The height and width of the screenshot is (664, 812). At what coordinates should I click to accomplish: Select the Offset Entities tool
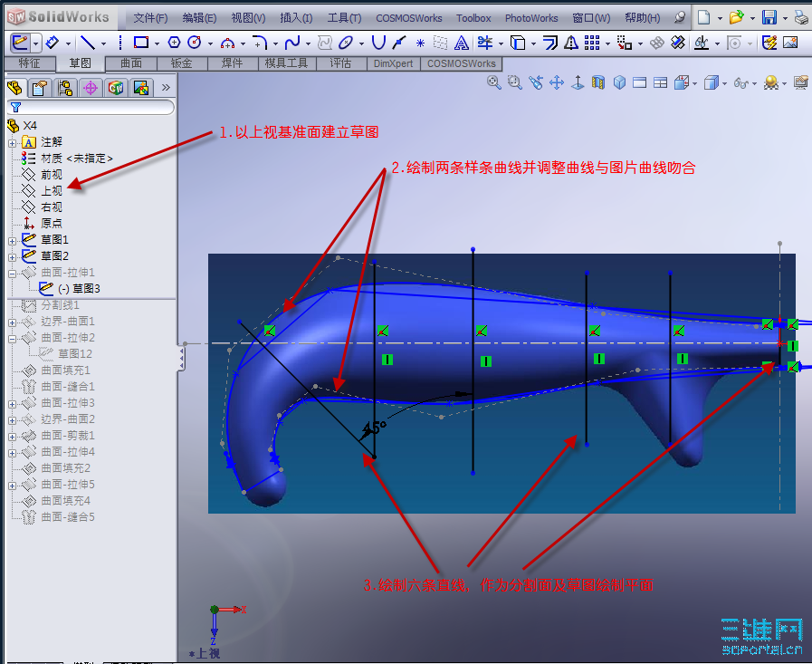[x=550, y=43]
